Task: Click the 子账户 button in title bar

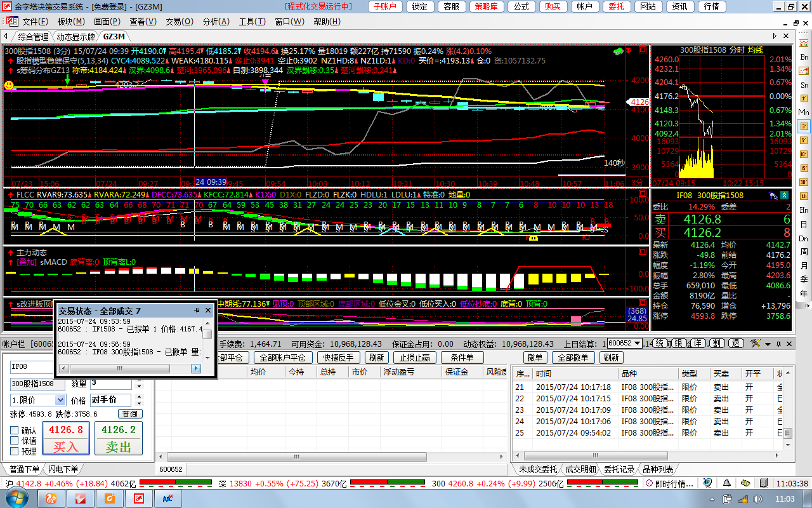Action: 384,6
